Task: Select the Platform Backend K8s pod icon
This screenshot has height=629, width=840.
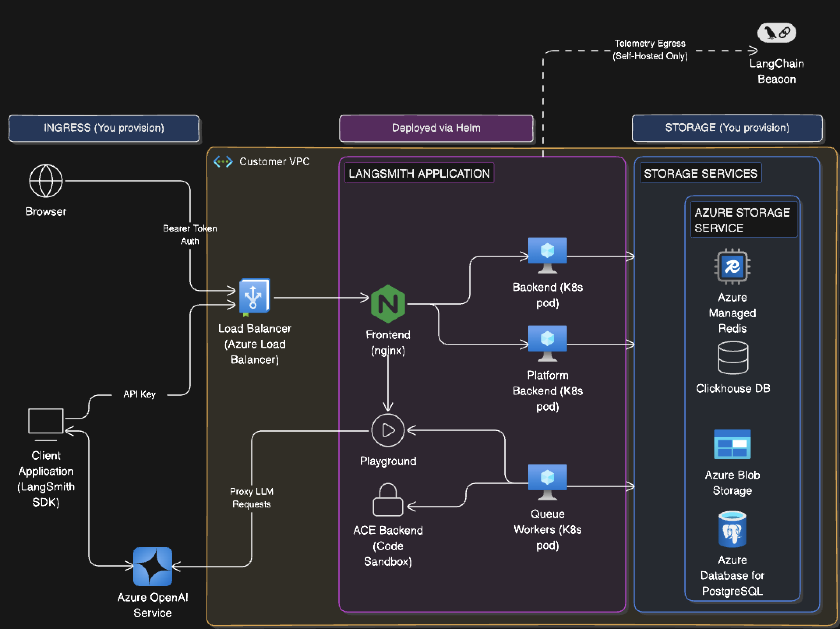Action: [x=547, y=343]
